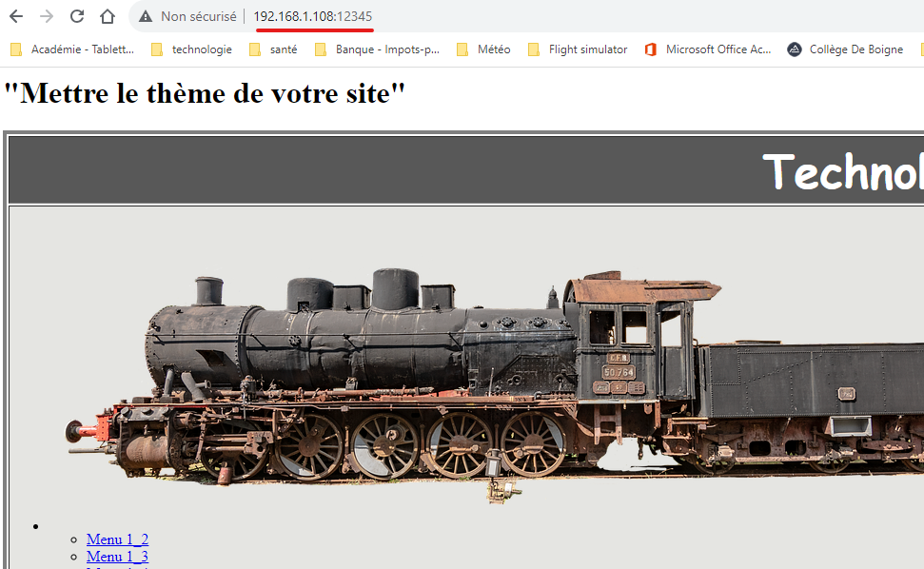
Task: Open the 'Académie - Tablett...' bookmark folder
Action: pyautogui.click(x=72, y=49)
